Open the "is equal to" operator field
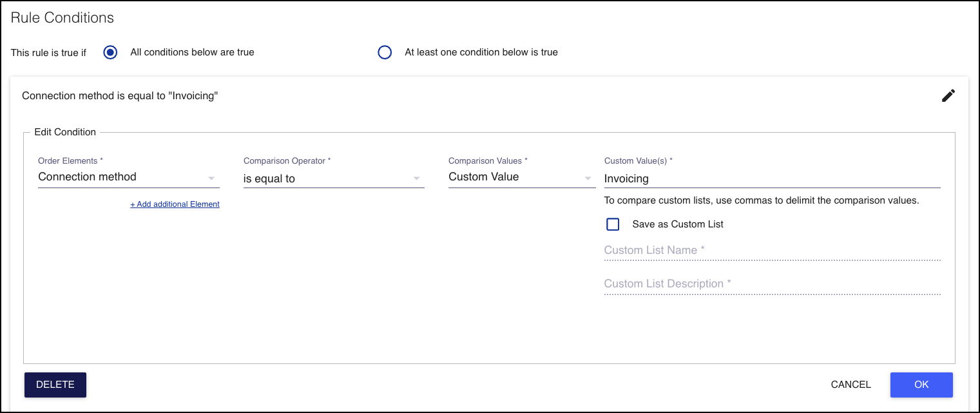Viewport: 980px width, 413px height. (325, 178)
